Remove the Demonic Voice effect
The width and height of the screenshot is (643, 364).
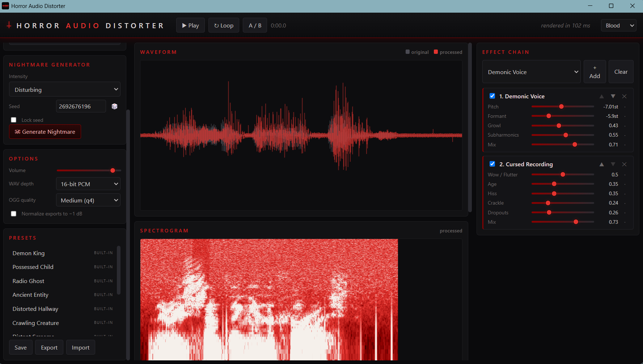624,96
